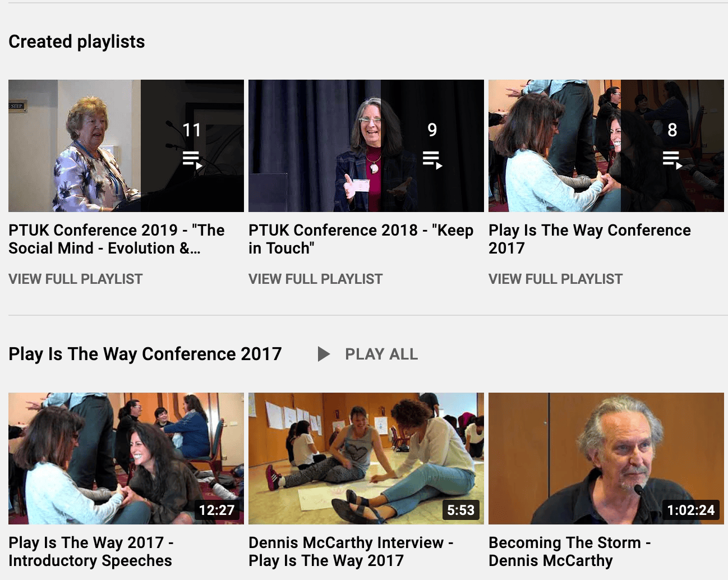The height and width of the screenshot is (580, 728).
Task: Click playlist icon on Play Is The Way 2017 thumbnail
Action: (x=672, y=160)
